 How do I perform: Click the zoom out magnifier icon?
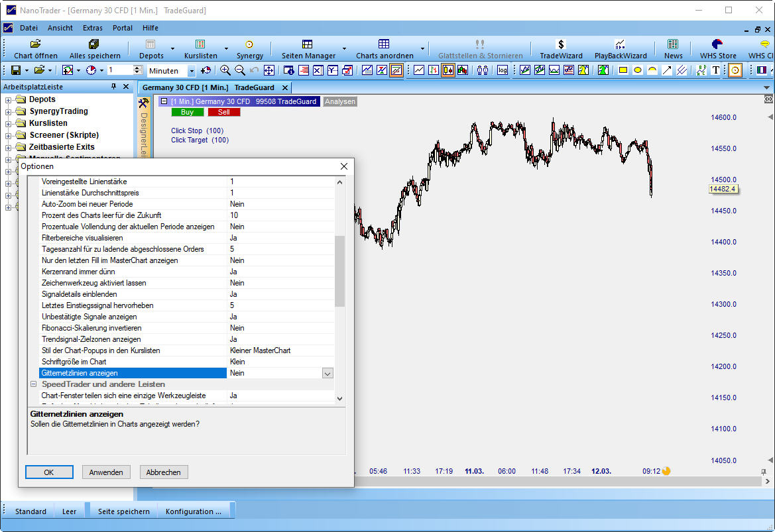coord(240,70)
